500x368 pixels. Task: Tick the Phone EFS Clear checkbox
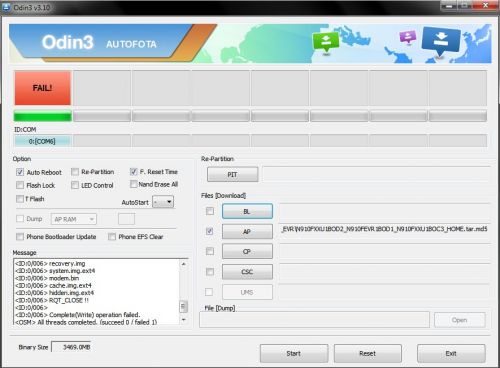click(x=112, y=236)
